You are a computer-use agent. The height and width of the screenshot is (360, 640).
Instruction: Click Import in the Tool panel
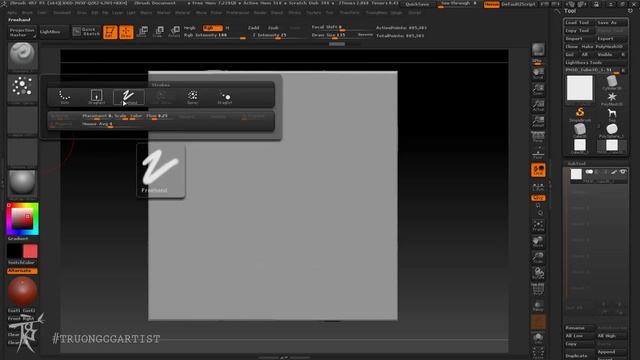tap(579, 39)
